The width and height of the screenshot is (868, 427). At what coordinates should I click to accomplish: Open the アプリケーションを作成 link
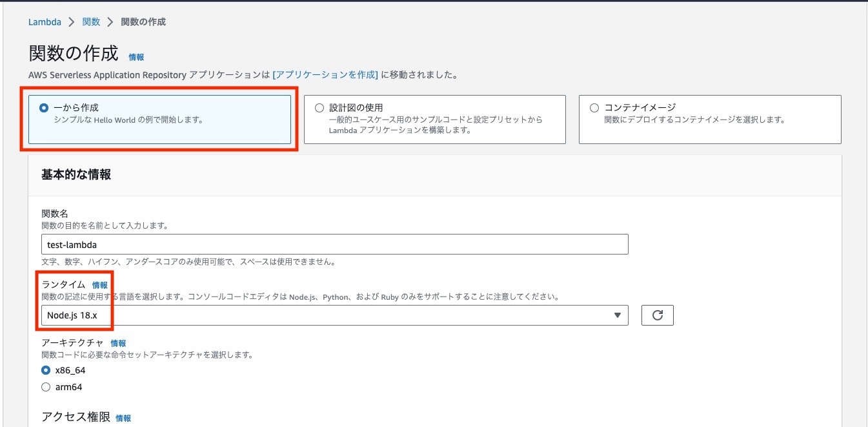tap(325, 75)
